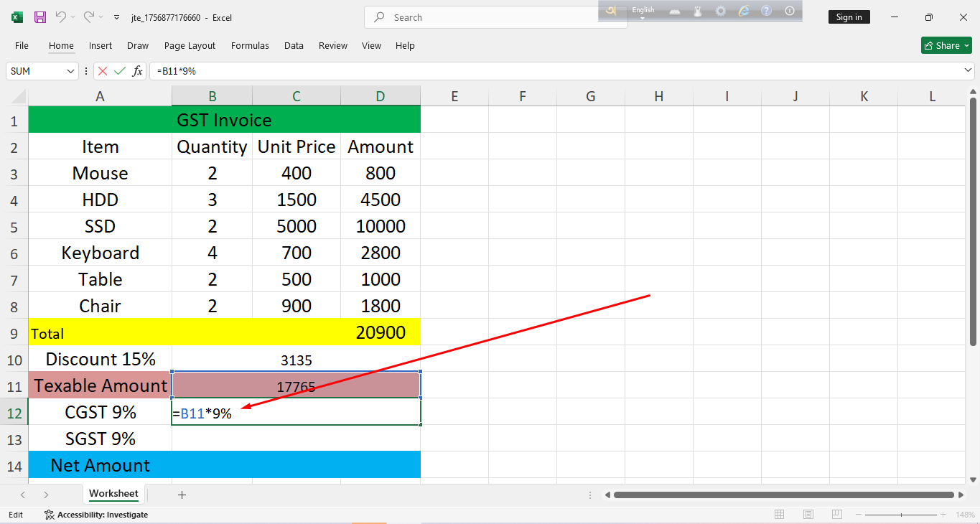Expand the Name Box dropdown
The width and height of the screenshot is (980, 524).
[70, 71]
